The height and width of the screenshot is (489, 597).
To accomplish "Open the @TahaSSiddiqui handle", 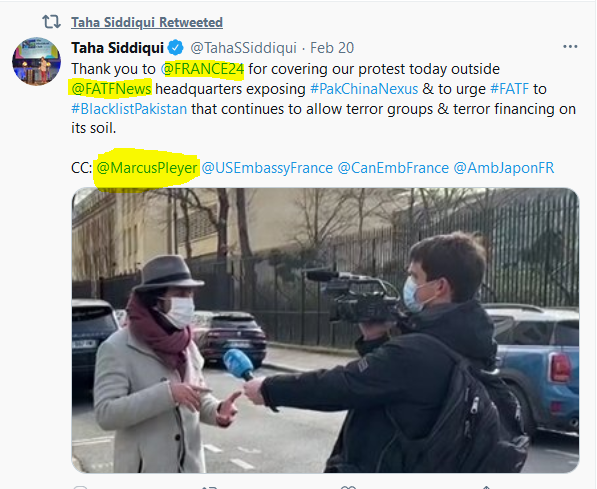I will pyautogui.click(x=243, y=48).
